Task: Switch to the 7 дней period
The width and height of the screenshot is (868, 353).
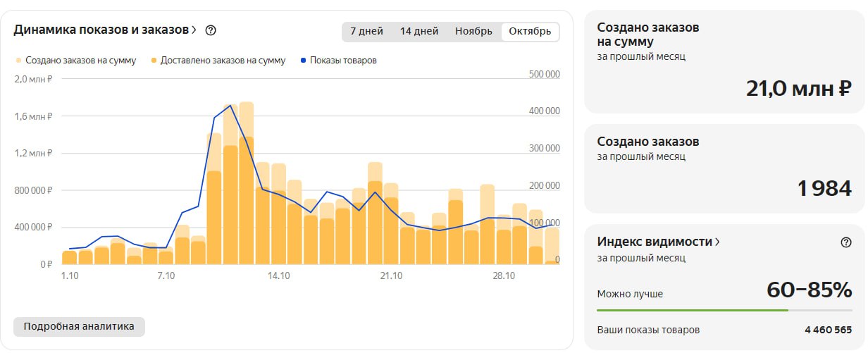Action: pos(366,31)
